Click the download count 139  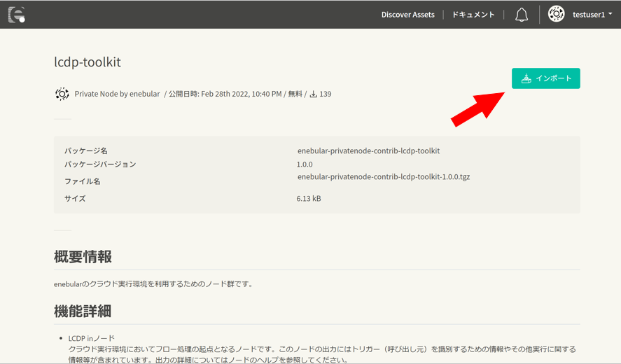(x=326, y=94)
